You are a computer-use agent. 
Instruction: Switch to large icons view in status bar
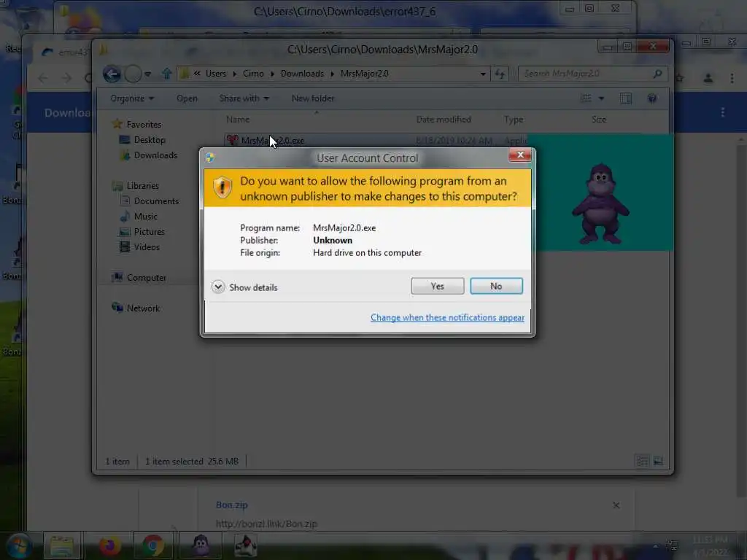658,461
